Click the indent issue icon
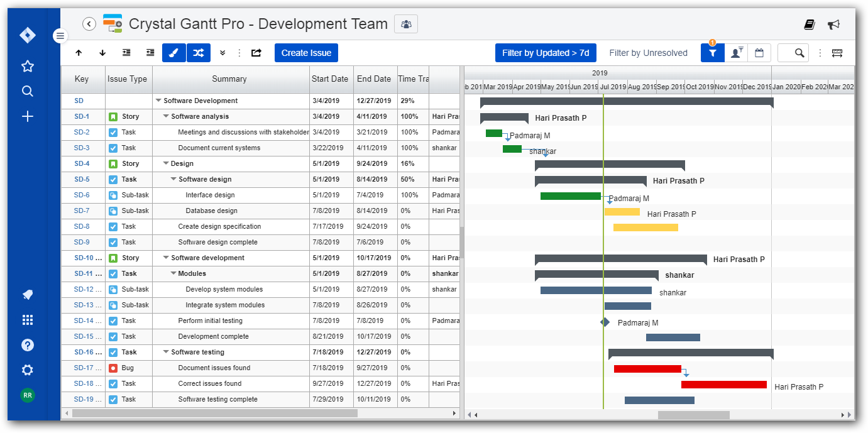 126,53
